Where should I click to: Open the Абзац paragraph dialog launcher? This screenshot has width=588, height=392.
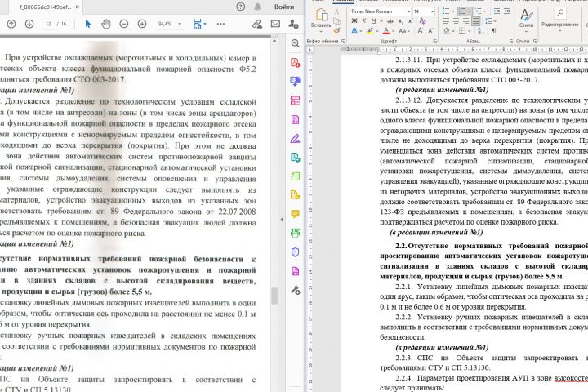[511, 41]
